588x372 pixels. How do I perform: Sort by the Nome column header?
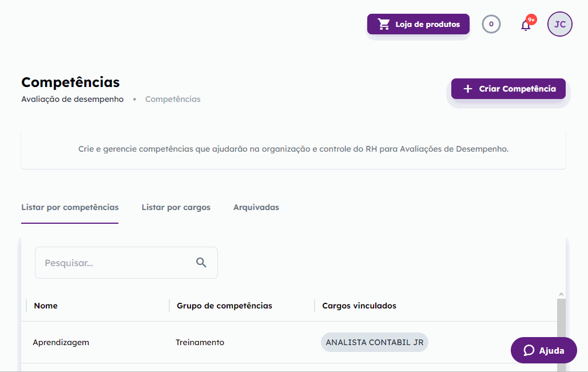click(46, 306)
